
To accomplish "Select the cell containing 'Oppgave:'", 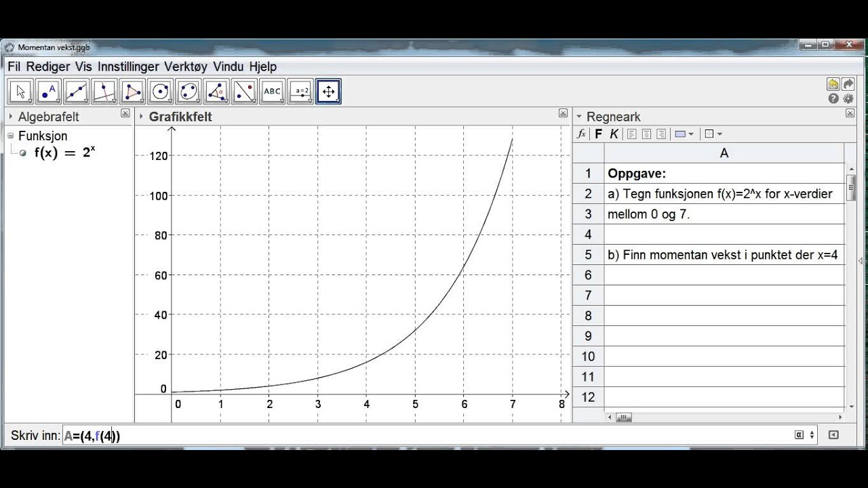I will coord(724,174).
